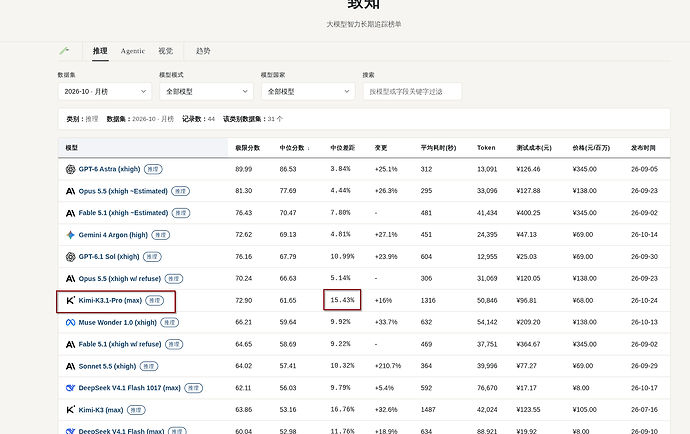Click Anthropic logo of Fable 5.1 (xhigh ~Estimated)
The height and width of the screenshot is (434, 690).
pos(70,213)
